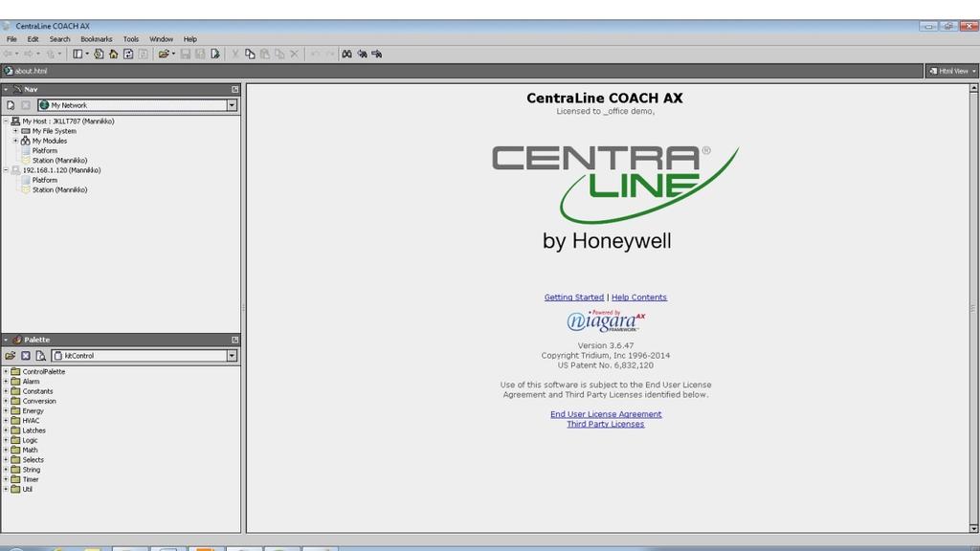This screenshot has width=980, height=551.
Task: Click the Paste toolbar icon
Action: pos(265,55)
